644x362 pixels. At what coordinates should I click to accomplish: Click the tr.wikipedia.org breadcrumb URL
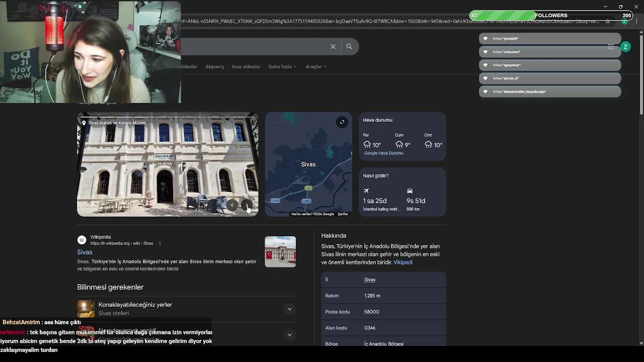click(x=122, y=243)
